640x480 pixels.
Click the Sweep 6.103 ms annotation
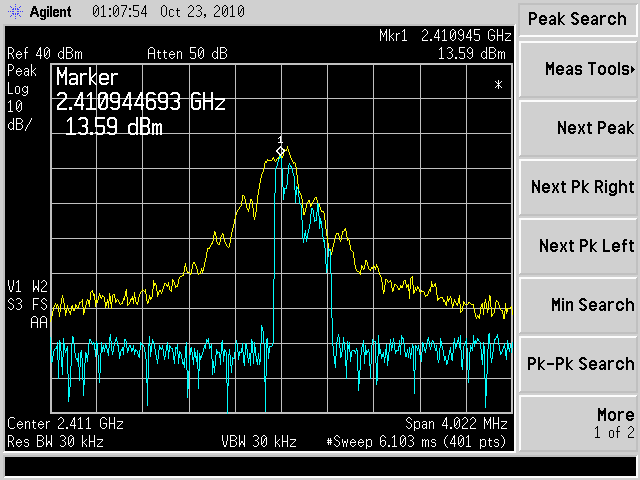(416, 442)
